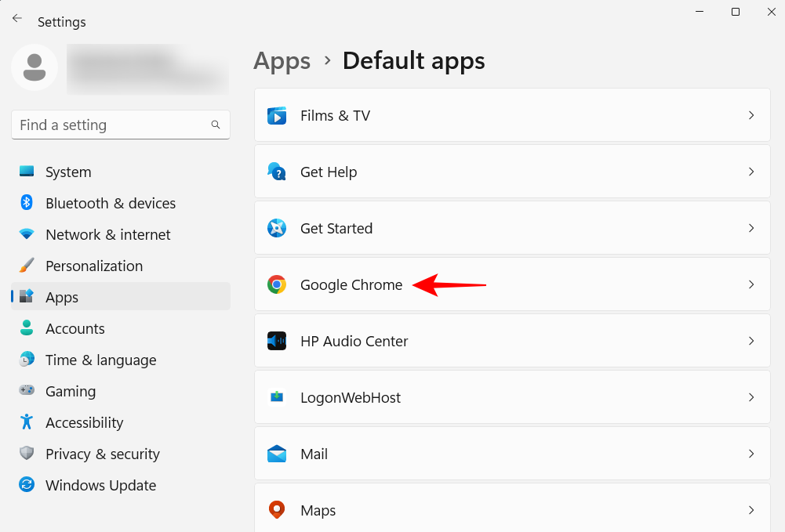Click the HP Audio Center icon
The image size is (785, 532).
[276, 341]
